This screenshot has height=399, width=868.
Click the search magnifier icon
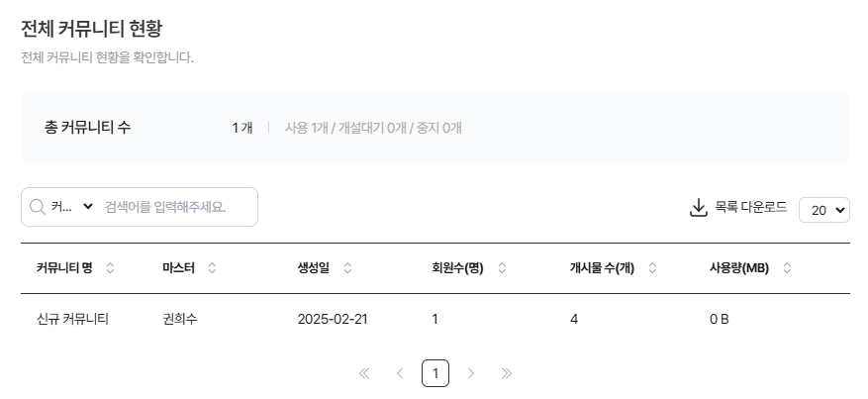38,207
